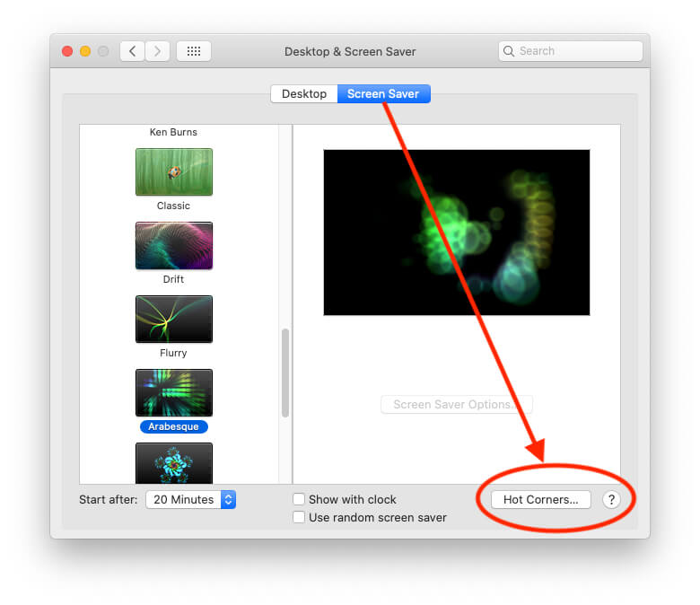The height and width of the screenshot is (605, 700).
Task: Close the window with the red button
Action: click(67, 51)
